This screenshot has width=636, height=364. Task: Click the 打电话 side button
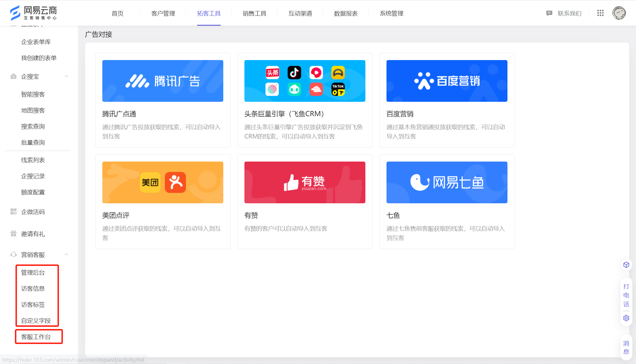[626, 295]
